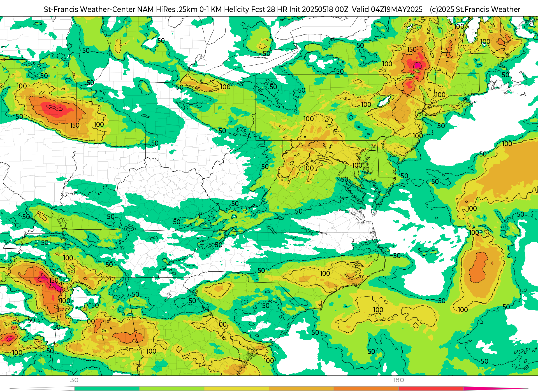The height and width of the screenshot is (392, 538).
Task: Select the bright yellow color bar segment
Action: 236,388
